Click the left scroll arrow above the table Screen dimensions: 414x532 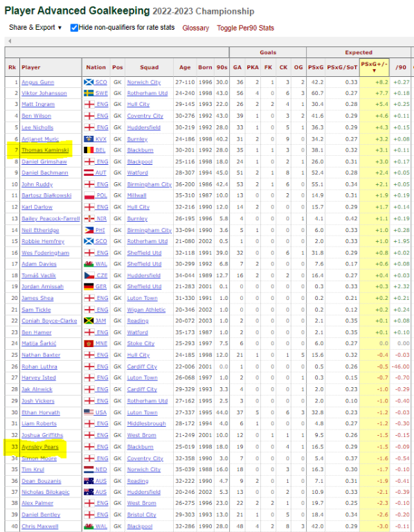pos(10,41)
